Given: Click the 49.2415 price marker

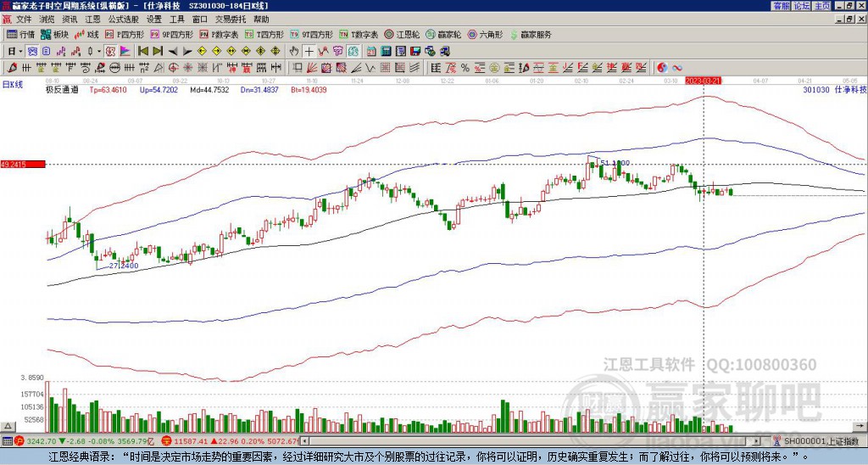Looking at the screenshot, I should click(x=23, y=165).
